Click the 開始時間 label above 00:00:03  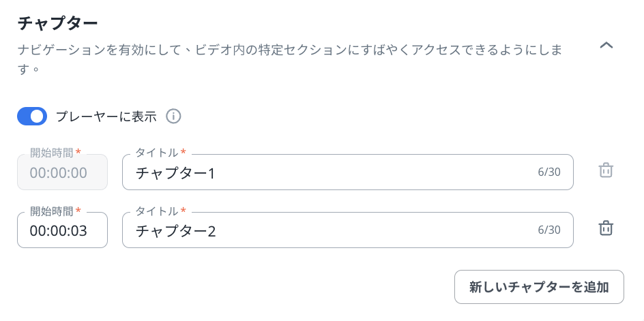point(52,211)
